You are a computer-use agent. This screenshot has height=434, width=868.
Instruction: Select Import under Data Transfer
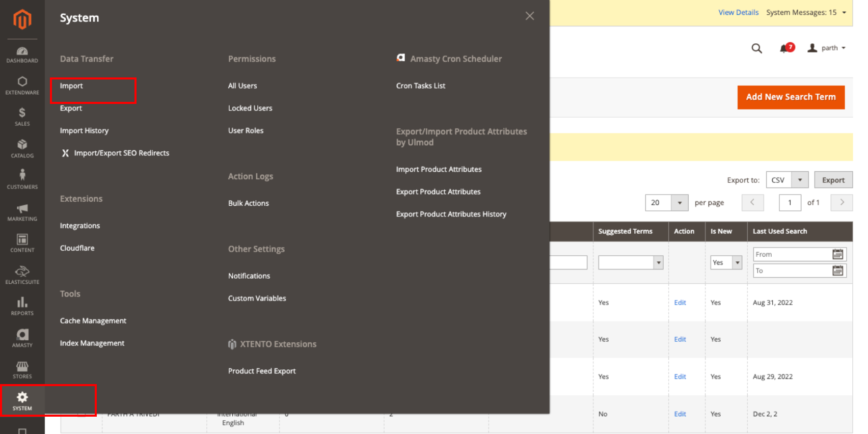pos(71,86)
